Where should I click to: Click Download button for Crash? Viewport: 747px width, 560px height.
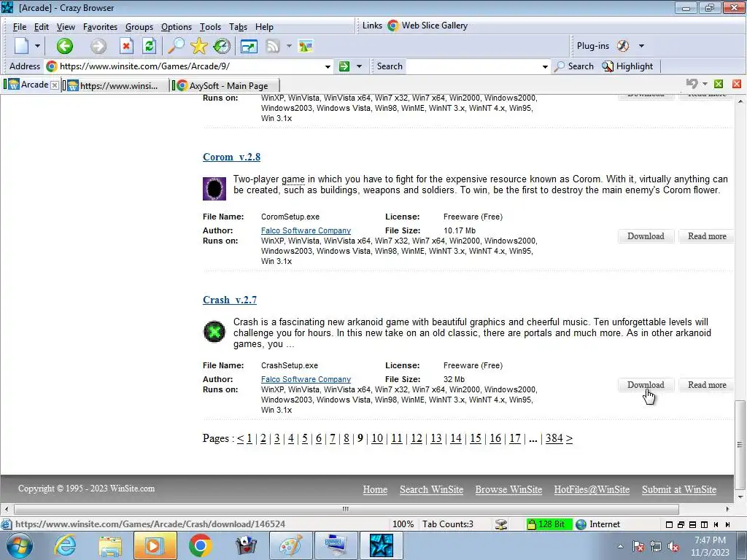[x=646, y=385]
